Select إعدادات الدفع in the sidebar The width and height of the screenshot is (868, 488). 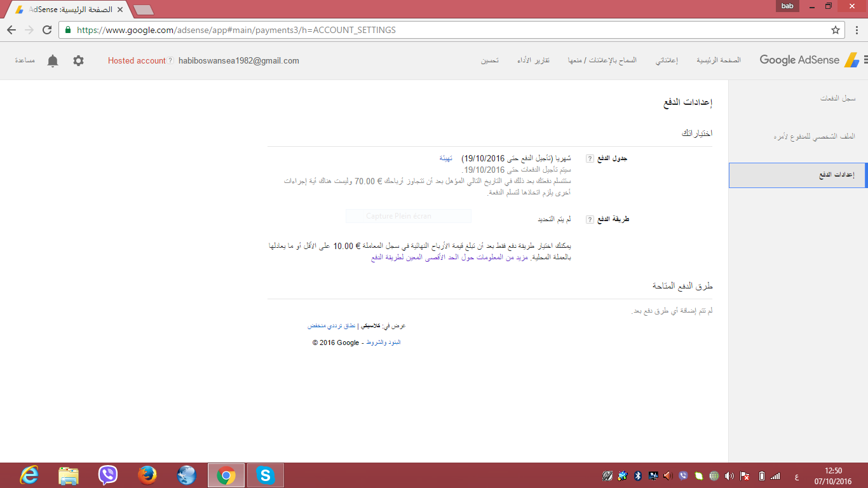798,175
